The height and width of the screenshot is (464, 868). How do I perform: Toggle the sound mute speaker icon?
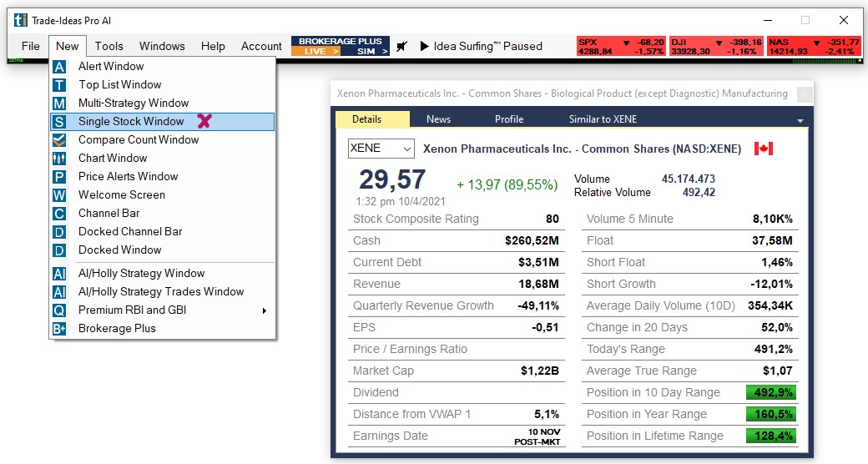pyautogui.click(x=402, y=47)
